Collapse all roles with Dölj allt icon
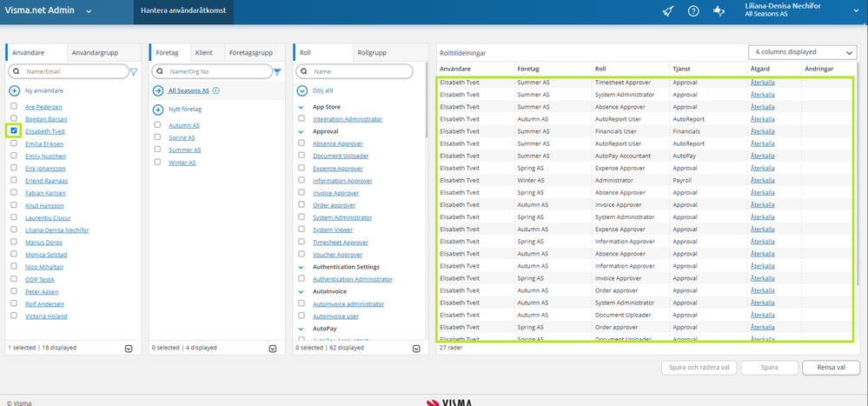The width and height of the screenshot is (868, 406). [x=301, y=90]
